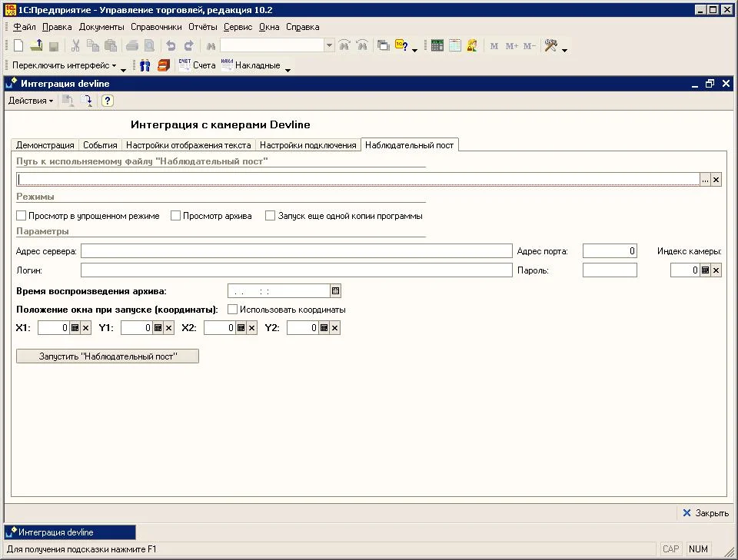Click the Закрыть button

tap(706, 513)
